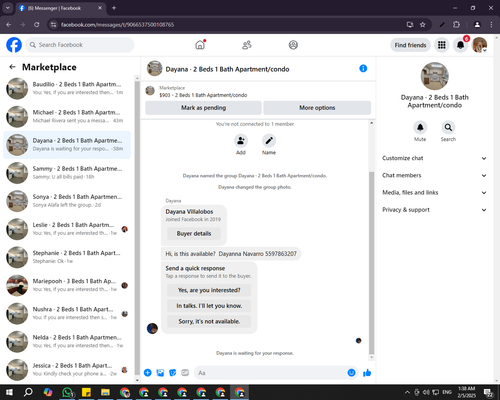Viewport: 500px width, 400px height.
Task: Bookmark this page with the star icon
Action: [x=423, y=25]
